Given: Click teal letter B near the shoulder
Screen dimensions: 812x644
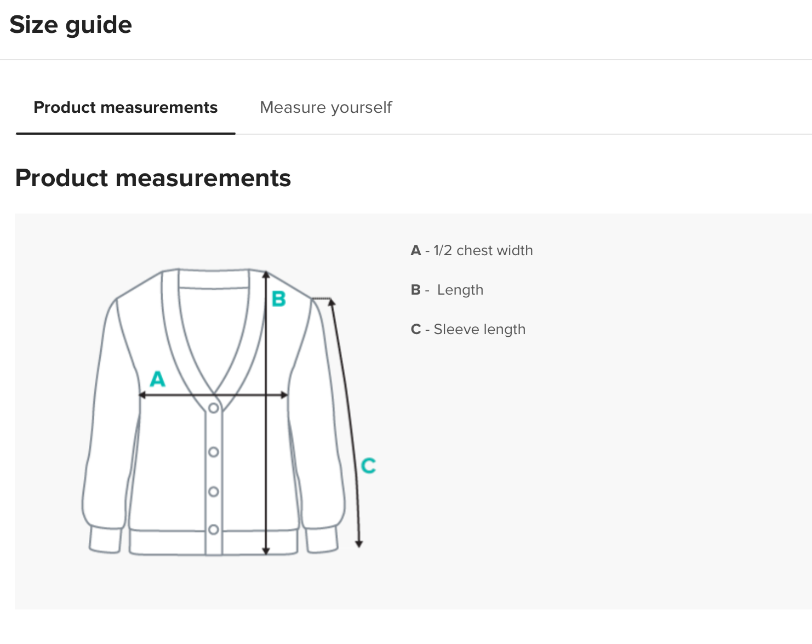Looking at the screenshot, I should click(x=278, y=299).
